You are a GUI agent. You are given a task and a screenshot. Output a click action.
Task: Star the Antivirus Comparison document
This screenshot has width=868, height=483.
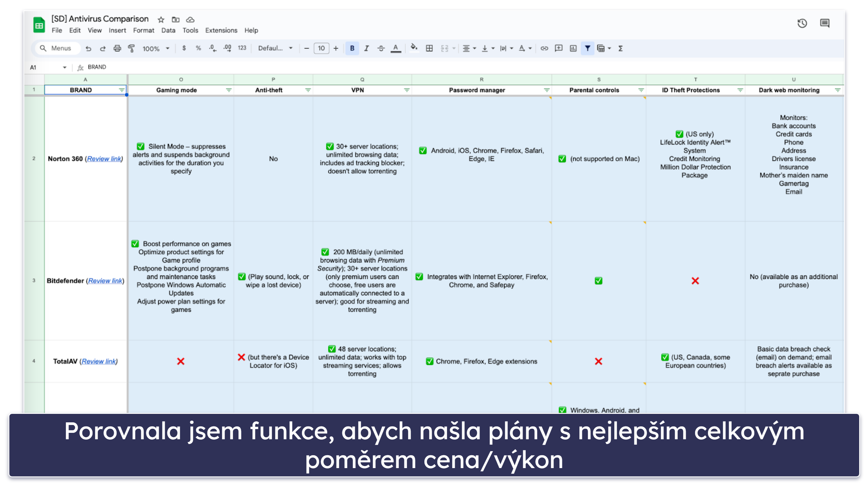coord(161,20)
